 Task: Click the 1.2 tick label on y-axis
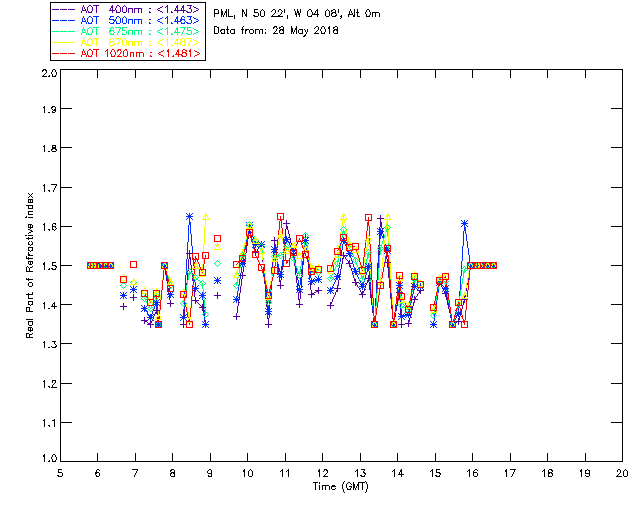(x=47, y=381)
